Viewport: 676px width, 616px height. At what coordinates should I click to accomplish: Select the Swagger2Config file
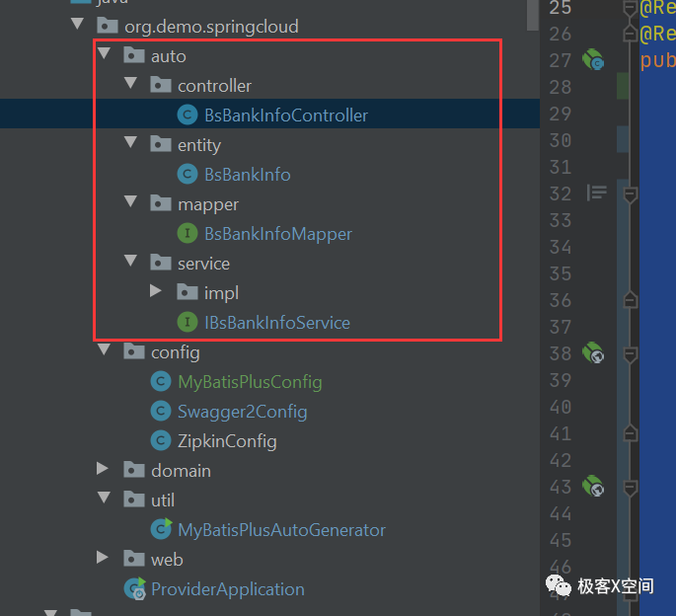[243, 412]
